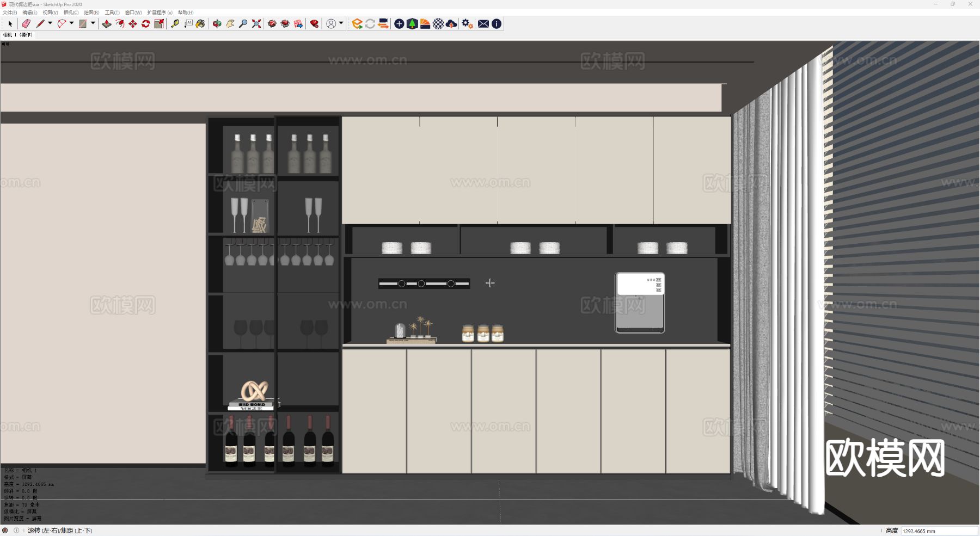
Task: Click the info icon in status bar
Action: (x=16, y=530)
